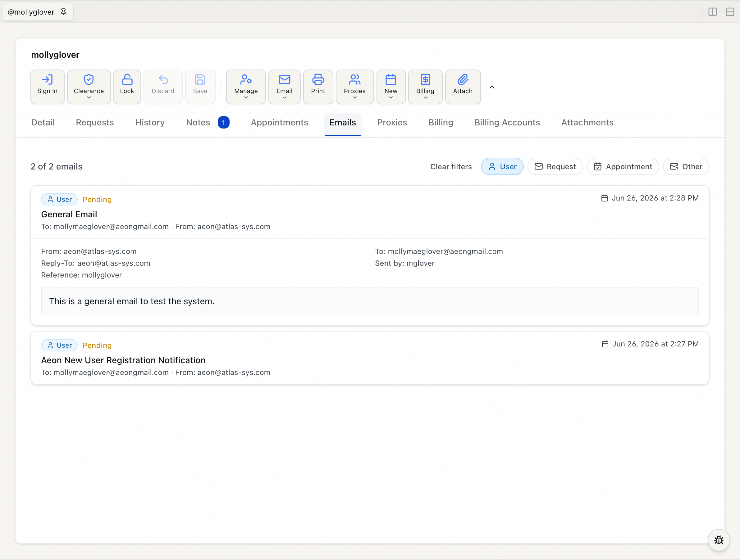Click Clear filters
The width and height of the screenshot is (740, 560).
(451, 166)
